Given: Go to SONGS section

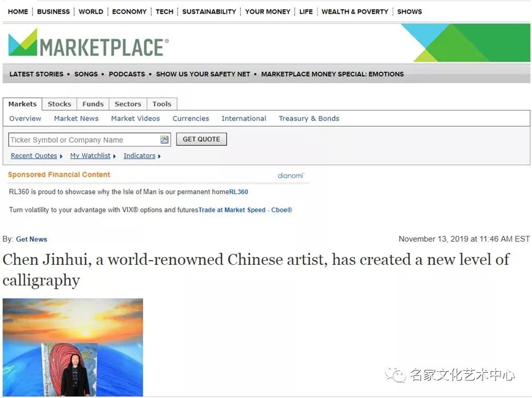Looking at the screenshot, I should pyautogui.click(x=86, y=74).
